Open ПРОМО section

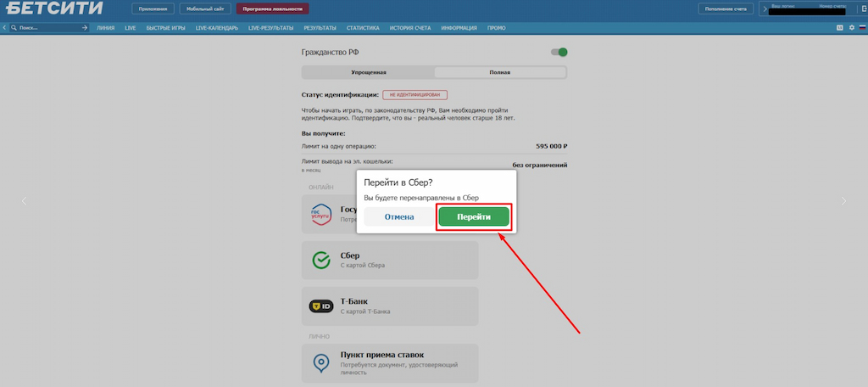[497, 28]
